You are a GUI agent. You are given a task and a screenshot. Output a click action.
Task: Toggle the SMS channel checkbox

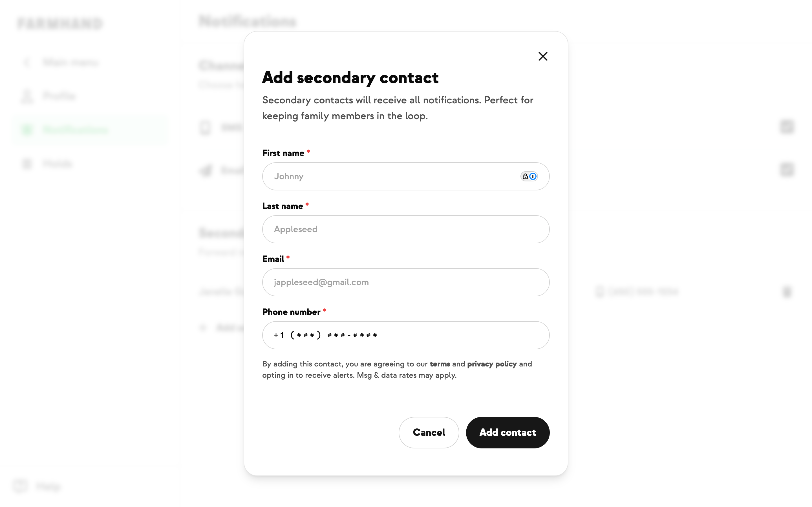pyautogui.click(x=787, y=127)
